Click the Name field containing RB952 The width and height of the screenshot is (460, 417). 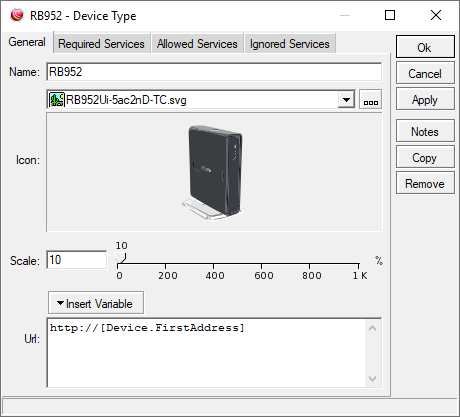click(x=214, y=72)
